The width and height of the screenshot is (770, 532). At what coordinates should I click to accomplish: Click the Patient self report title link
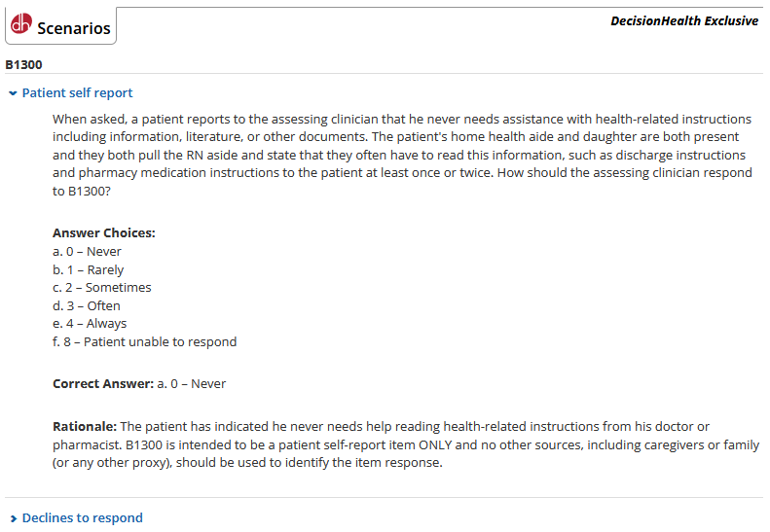(x=77, y=93)
